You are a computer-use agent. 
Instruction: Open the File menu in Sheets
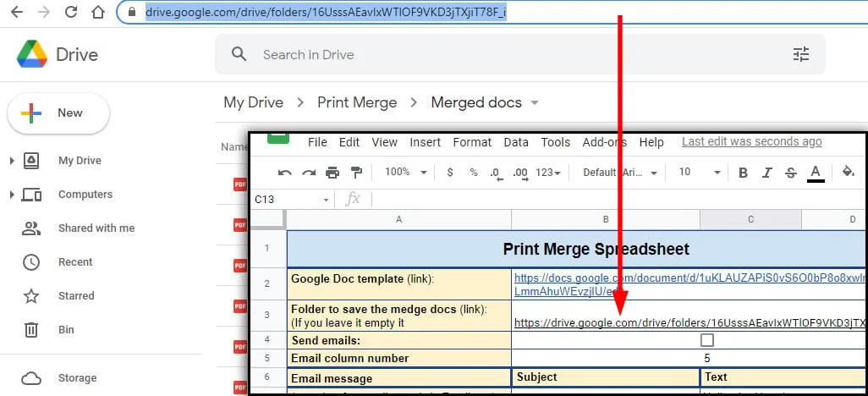tap(317, 142)
